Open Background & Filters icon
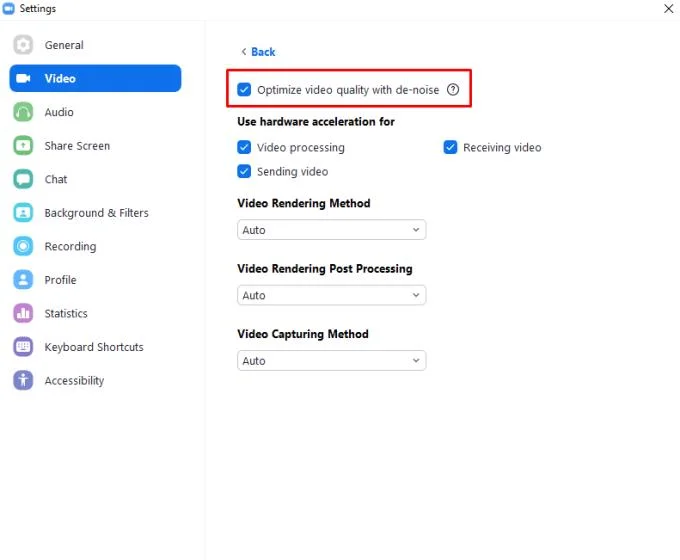The image size is (680, 560). (23, 213)
